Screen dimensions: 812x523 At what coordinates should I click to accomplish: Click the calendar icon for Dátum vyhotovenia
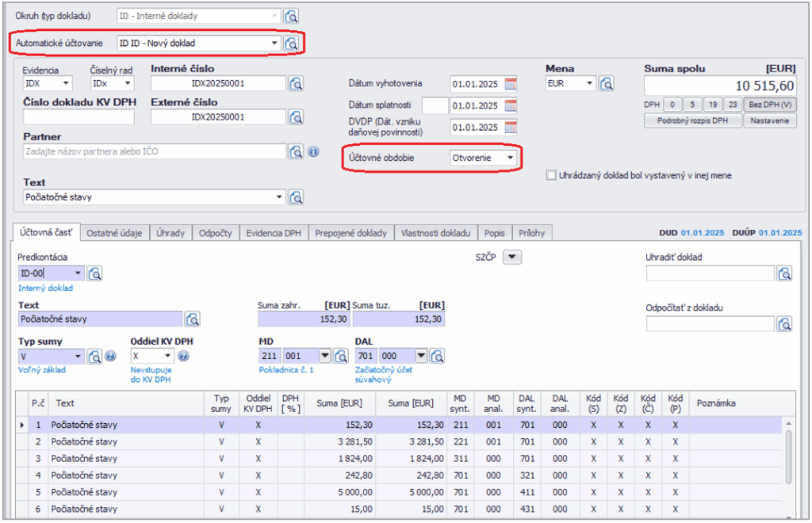click(511, 83)
